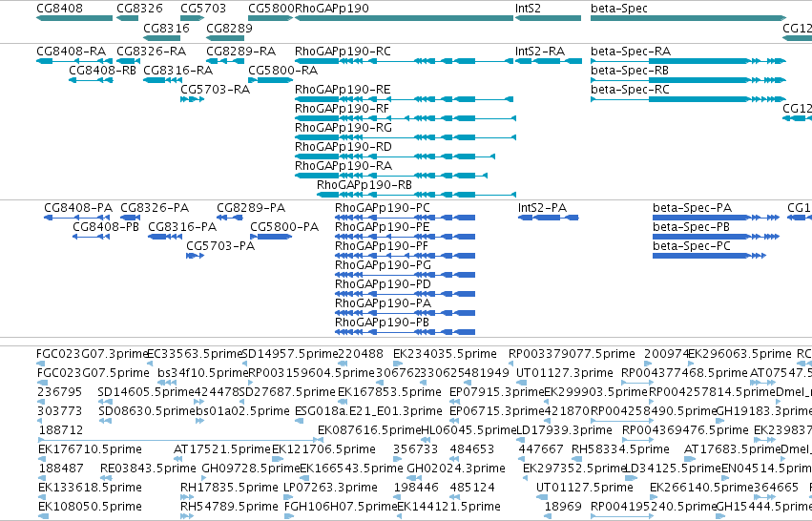Select transcript CG8316-RA
812x521 pixels.
(x=161, y=80)
